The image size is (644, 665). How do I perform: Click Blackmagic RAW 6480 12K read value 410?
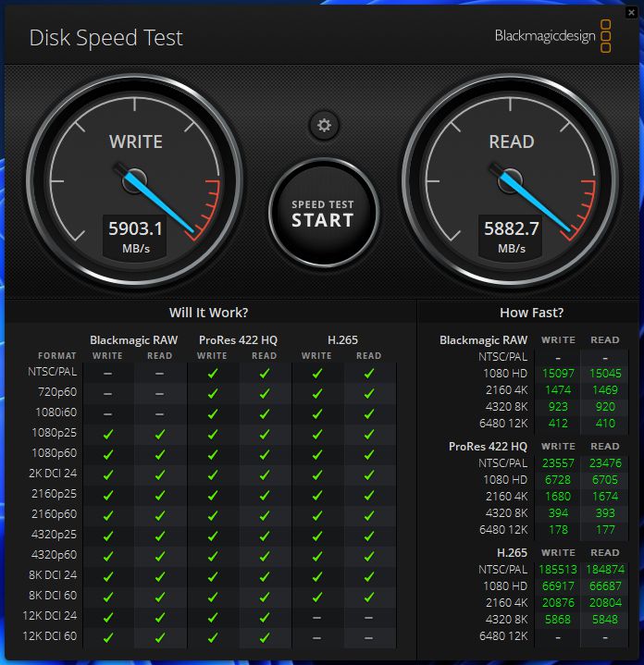(605, 424)
